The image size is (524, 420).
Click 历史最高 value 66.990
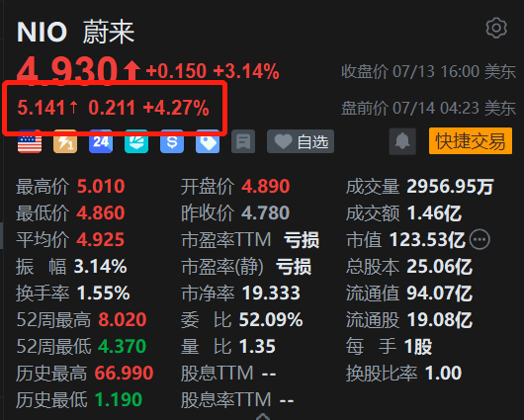pos(124,373)
